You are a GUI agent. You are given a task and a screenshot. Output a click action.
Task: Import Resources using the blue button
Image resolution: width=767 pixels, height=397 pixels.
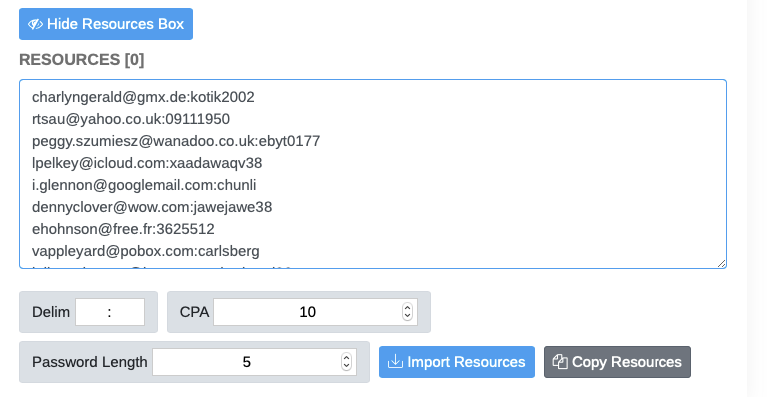pyautogui.click(x=457, y=362)
